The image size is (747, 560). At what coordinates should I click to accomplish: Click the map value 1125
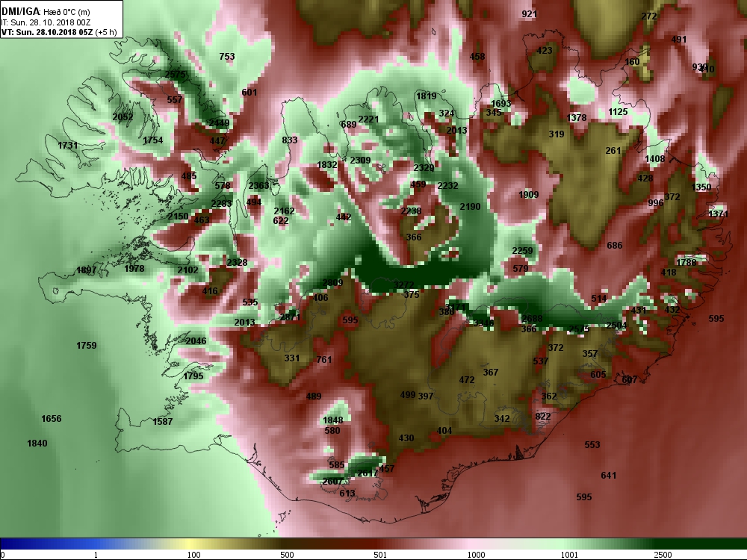tap(618, 112)
